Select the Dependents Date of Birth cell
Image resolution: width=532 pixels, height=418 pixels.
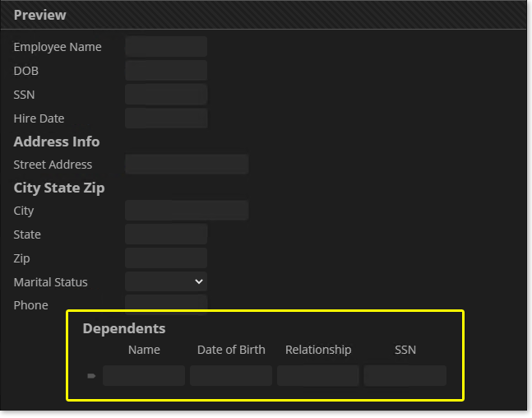coord(231,376)
